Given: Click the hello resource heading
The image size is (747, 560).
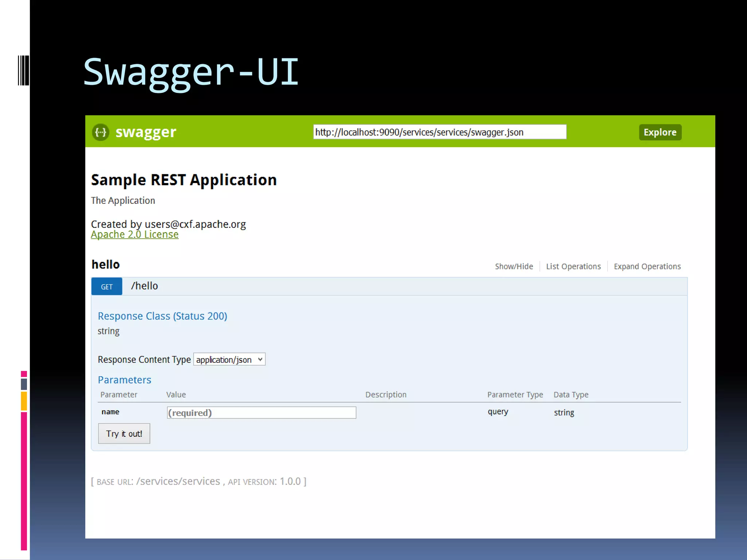Looking at the screenshot, I should [x=105, y=264].
